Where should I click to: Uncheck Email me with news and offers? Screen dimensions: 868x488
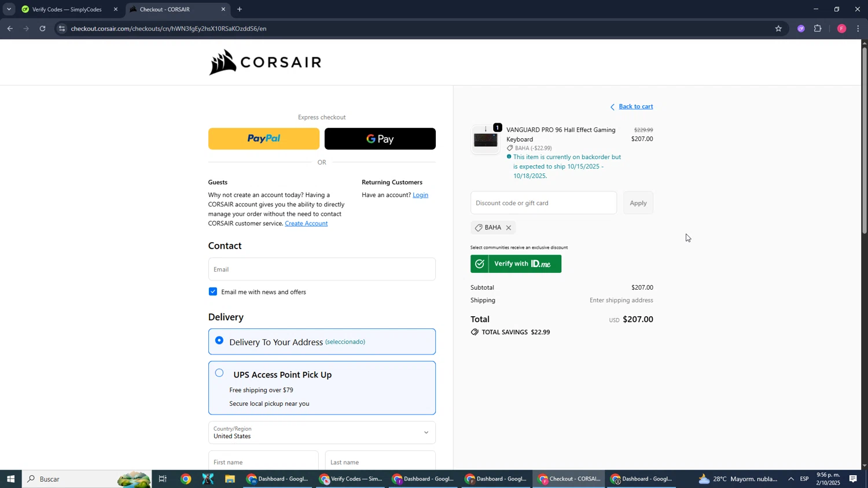[213, 291]
